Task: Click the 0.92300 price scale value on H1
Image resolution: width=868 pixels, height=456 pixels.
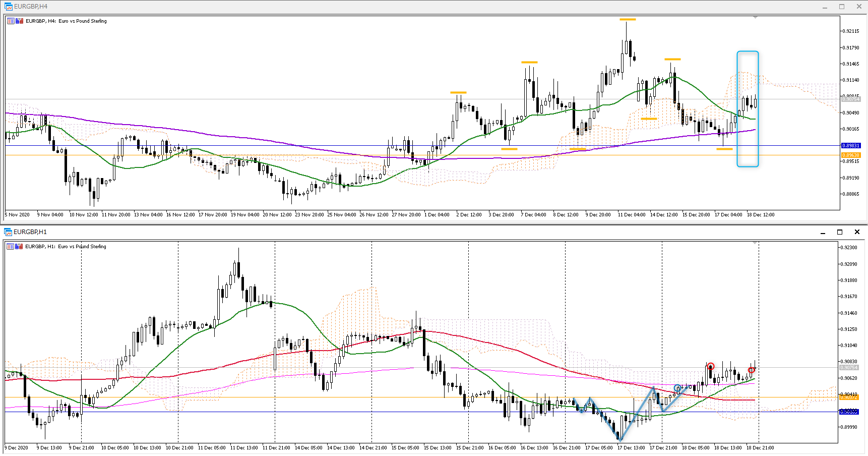Action: [849, 248]
